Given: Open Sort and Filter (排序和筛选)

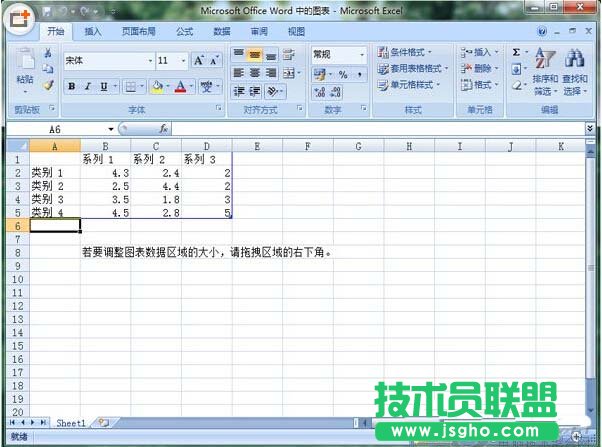Looking at the screenshot, I should tap(545, 71).
